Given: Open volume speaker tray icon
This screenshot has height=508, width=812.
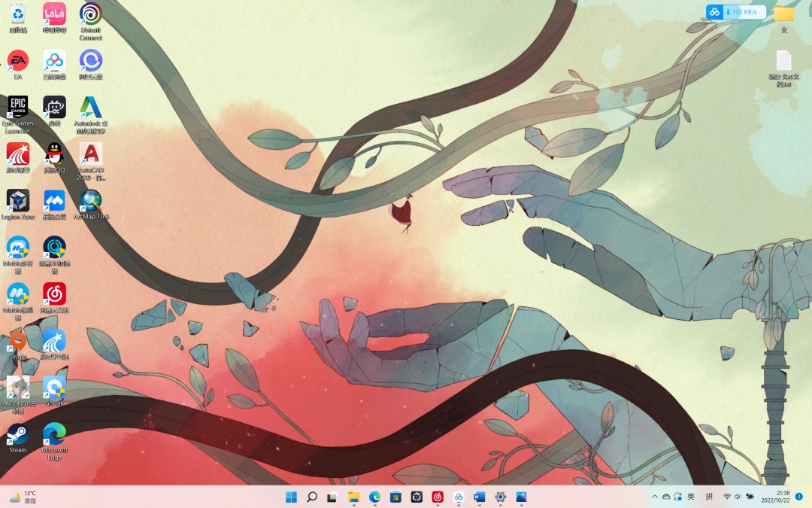Looking at the screenshot, I should tap(738, 497).
